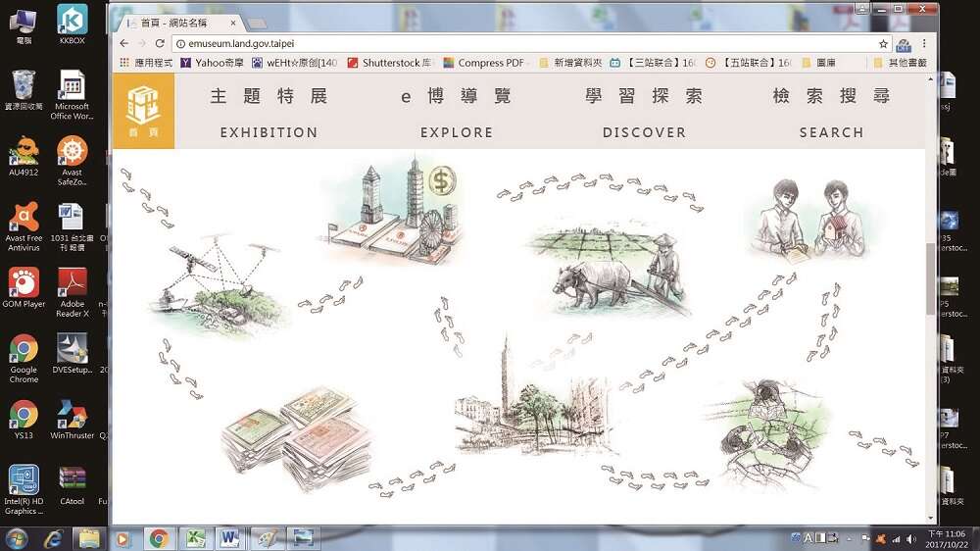
Task: Open the 其他書籤 bookmarks folder
Action: [x=900, y=63]
